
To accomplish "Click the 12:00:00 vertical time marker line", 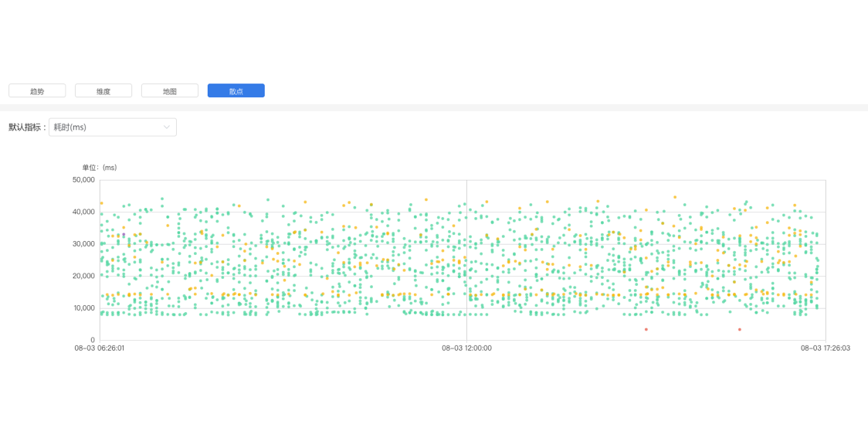I will tap(466, 260).
